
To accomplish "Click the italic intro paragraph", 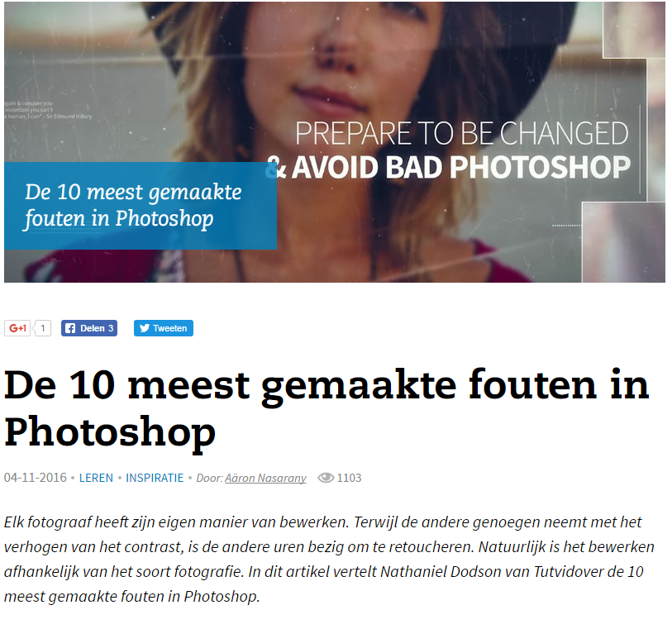I will click(x=329, y=560).
